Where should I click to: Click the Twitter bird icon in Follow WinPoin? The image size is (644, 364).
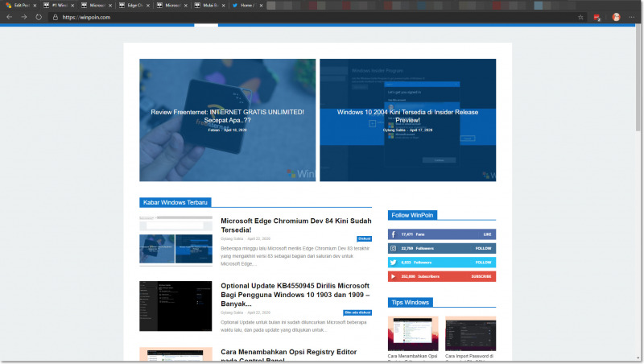click(393, 262)
